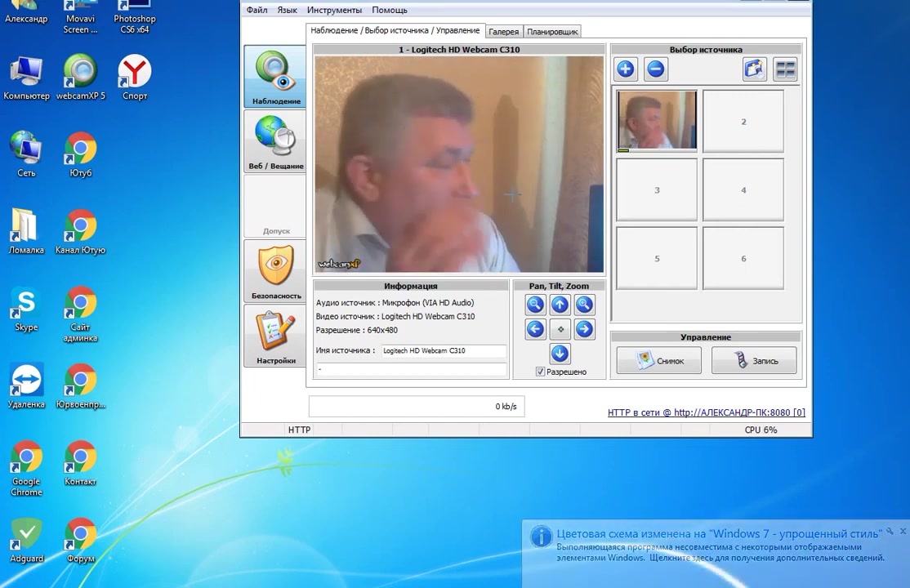The image size is (910, 588).
Task: Open notification balloon wrench settings icon
Action: coord(890,531)
